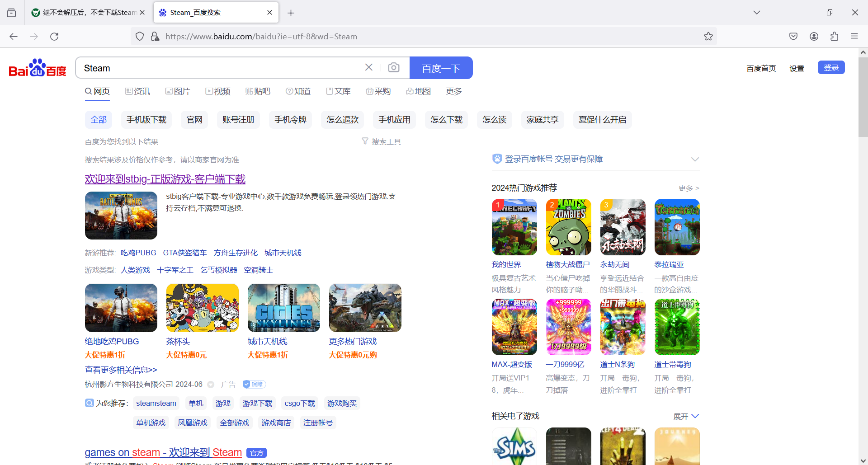868x465 pixels.
Task: Select the 官网 filter chip
Action: coord(194,120)
